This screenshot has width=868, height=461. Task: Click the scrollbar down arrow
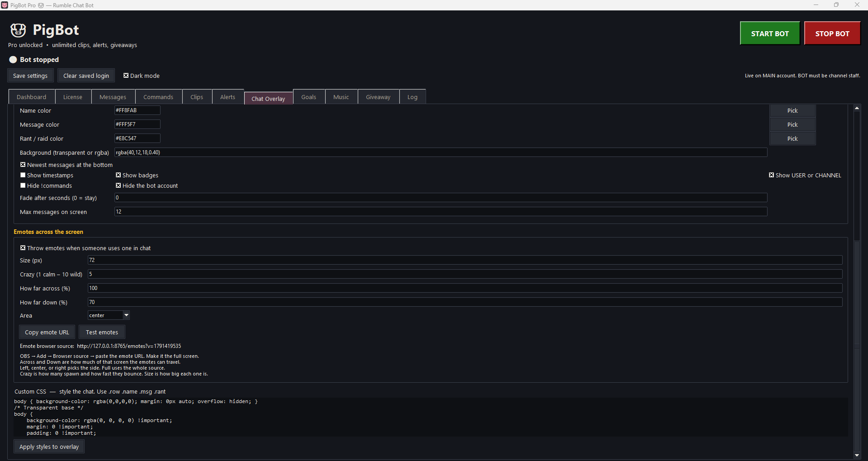click(857, 455)
